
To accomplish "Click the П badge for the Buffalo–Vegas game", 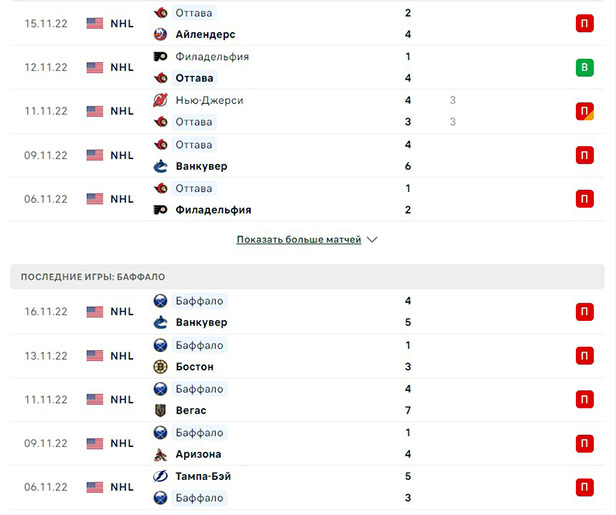I will (584, 399).
